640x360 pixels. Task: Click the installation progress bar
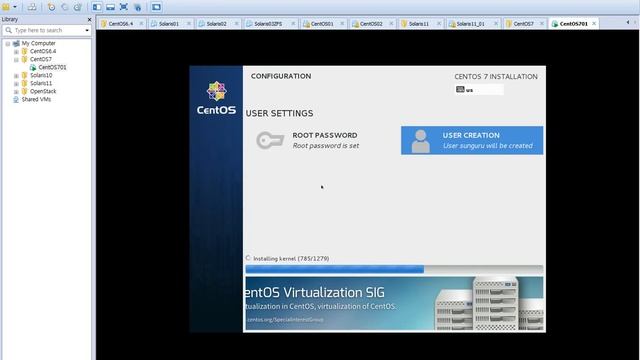(394, 269)
